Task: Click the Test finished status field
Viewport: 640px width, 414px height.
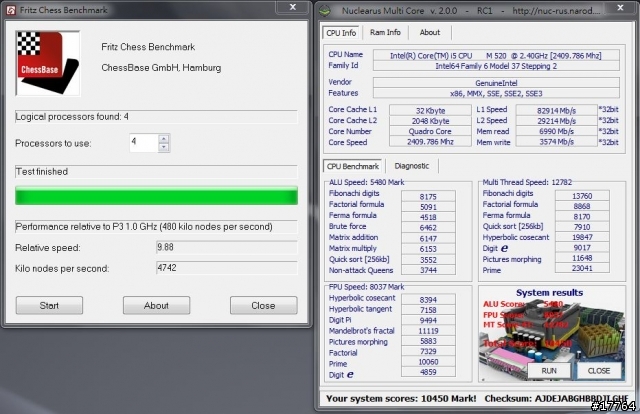Action: pyautogui.click(x=156, y=172)
